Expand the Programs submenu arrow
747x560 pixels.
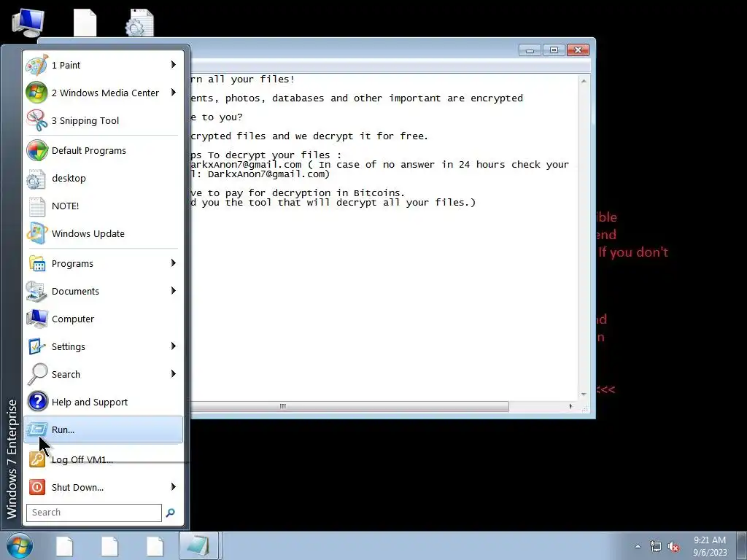(174, 262)
